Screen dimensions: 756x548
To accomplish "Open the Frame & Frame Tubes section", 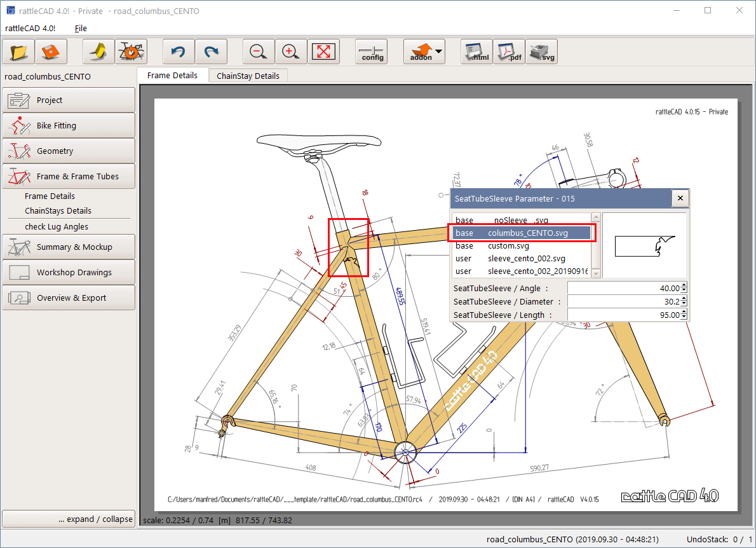I will pyautogui.click(x=69, y=177).
